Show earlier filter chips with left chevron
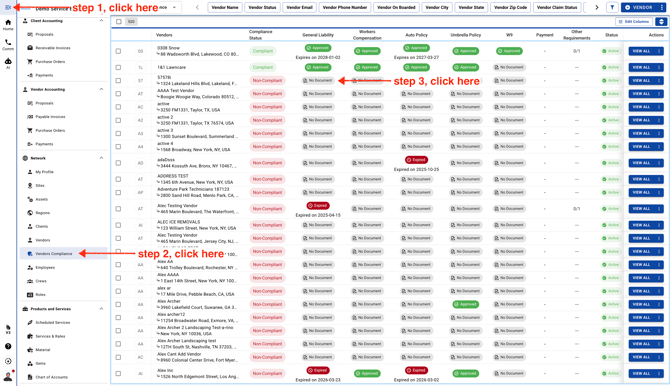Screen dimensions: 670x386 tap(197, 7)
